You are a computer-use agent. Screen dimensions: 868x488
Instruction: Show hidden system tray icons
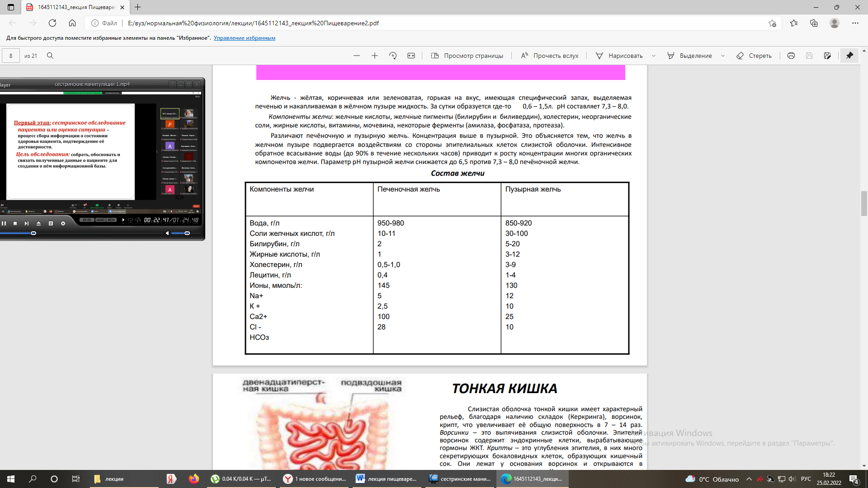(x=749, y=479)
